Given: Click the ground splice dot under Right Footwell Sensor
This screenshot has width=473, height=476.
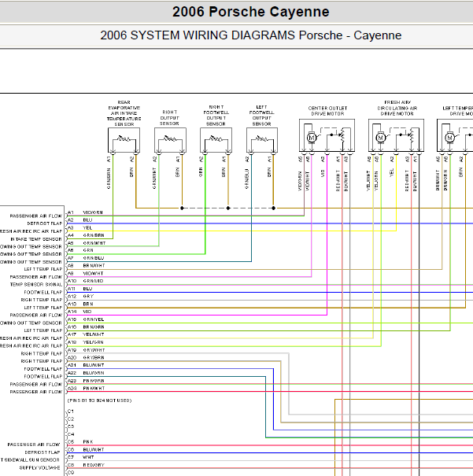Looking at the screenshot, I should click(x=228, y=208).
